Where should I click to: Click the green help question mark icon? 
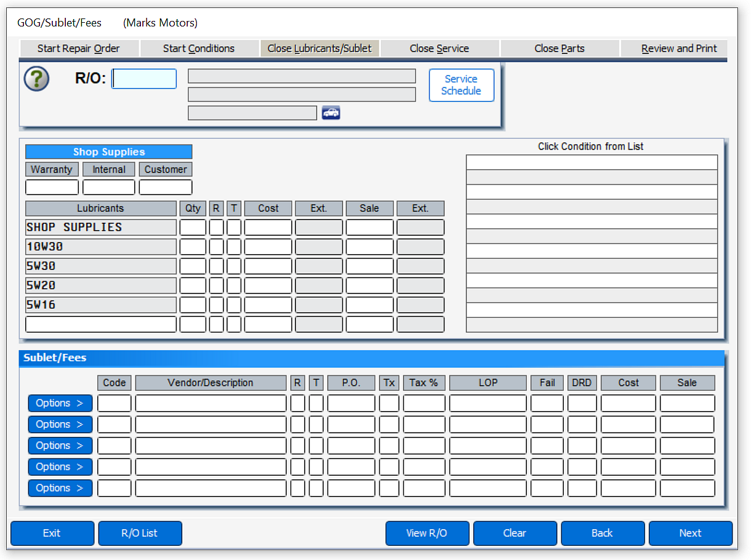coord(36,79)
